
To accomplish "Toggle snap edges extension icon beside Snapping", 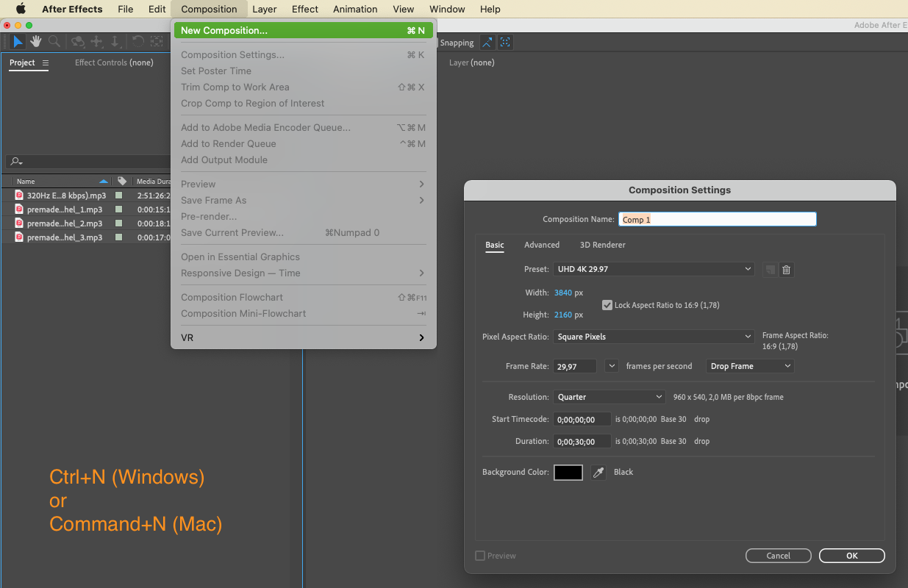I will 487,43.
